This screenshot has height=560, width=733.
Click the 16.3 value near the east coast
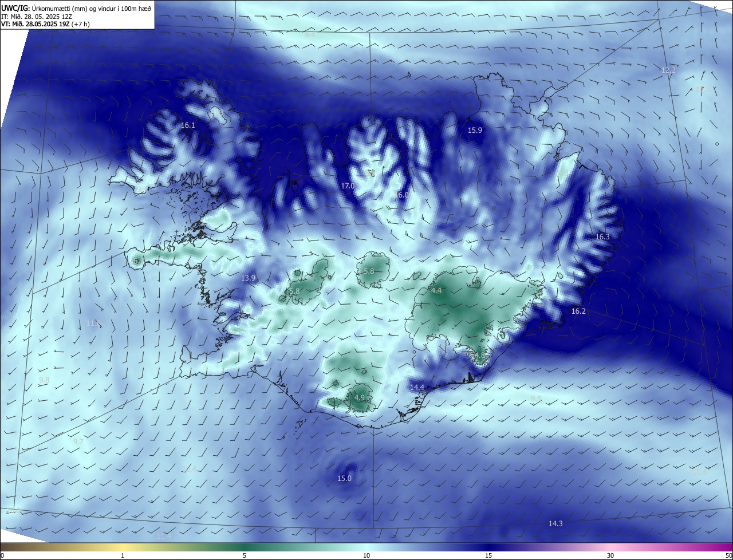click(x=602, y=236)
